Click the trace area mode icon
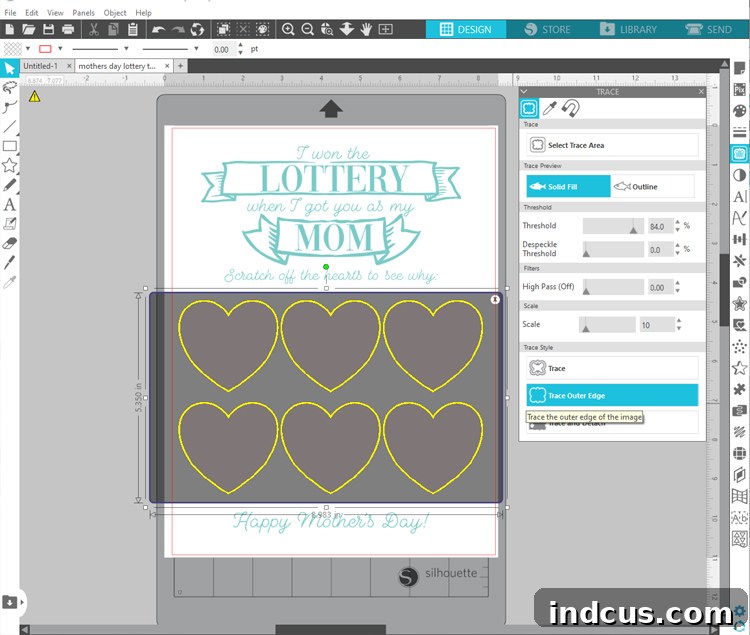 point(529,109)
